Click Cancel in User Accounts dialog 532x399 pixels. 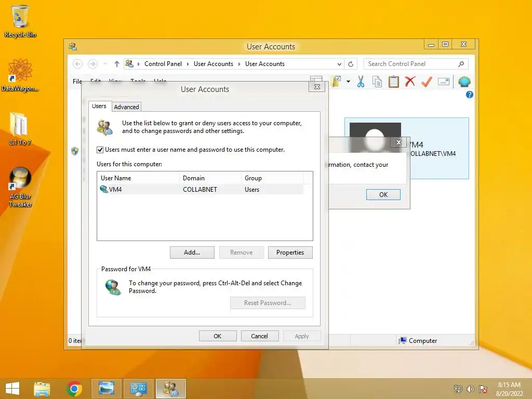click(260, 336)
